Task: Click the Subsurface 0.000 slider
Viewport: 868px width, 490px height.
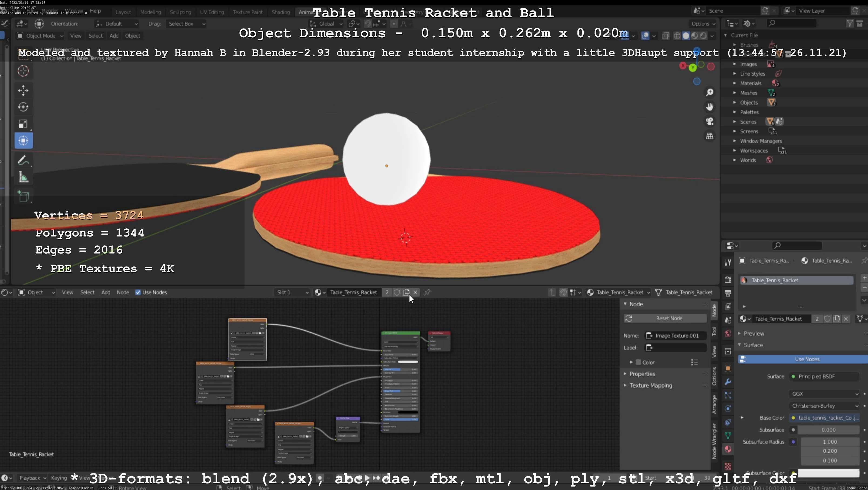Action: [828, 430]
